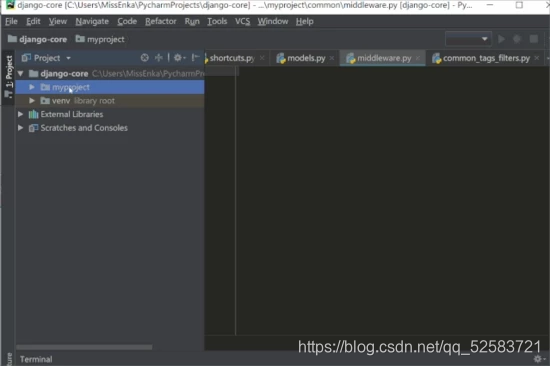
Task: Click horizontal scrollbar in Project panel
Action: coord(84,347)
